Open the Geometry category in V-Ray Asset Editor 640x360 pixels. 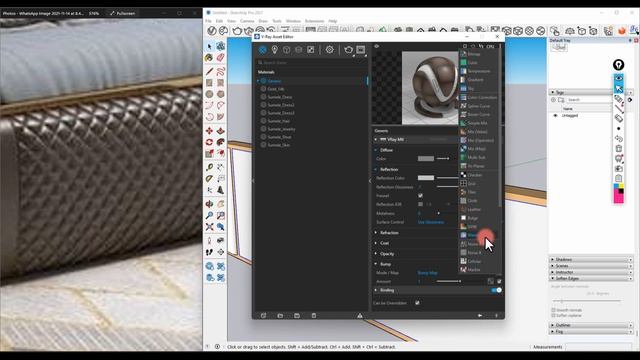pyautogui.click(x=287, y=50)
